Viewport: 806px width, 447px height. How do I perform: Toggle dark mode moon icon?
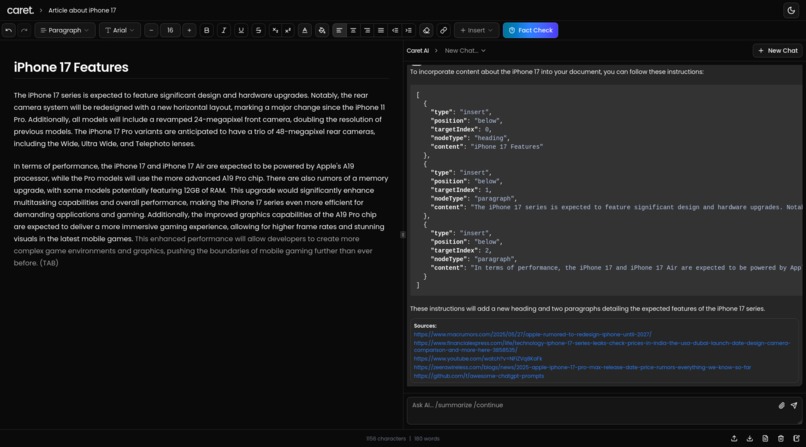click(791, 10)
